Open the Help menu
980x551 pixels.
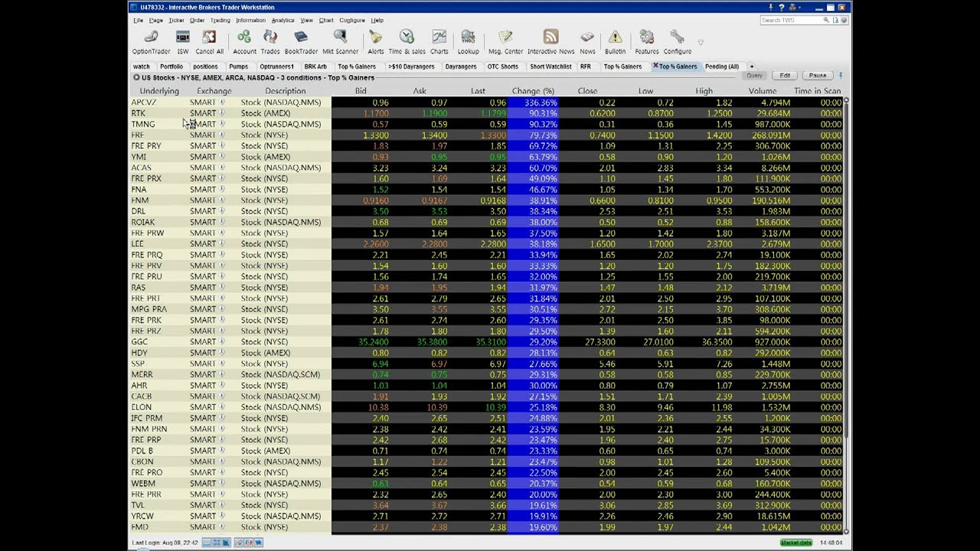pos(377,20)
